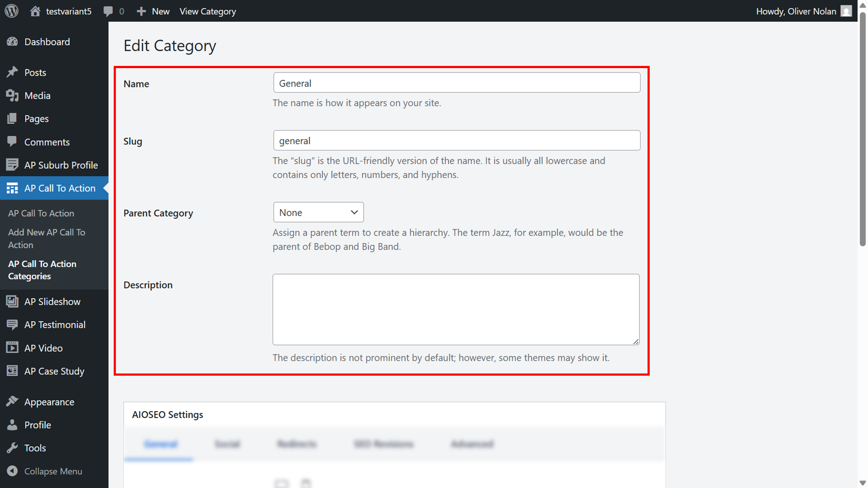Click the Appearance paintbrush icon

pos(12,401)
